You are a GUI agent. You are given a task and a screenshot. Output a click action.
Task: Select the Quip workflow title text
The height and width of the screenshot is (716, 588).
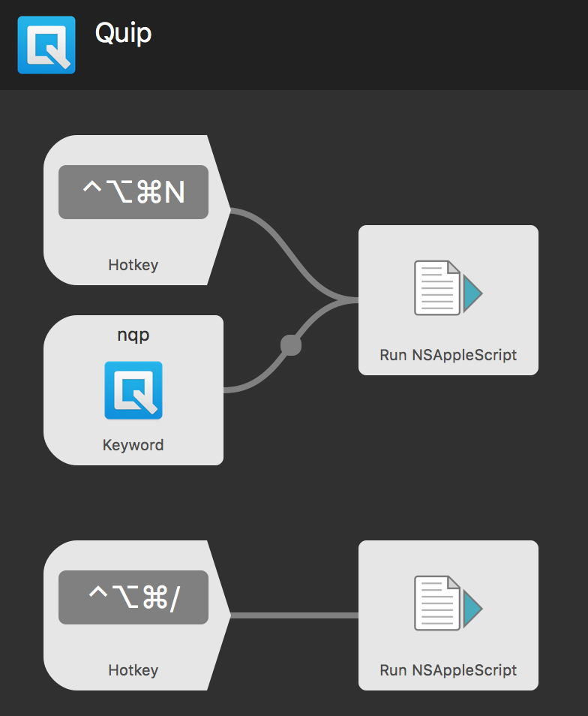123,33
